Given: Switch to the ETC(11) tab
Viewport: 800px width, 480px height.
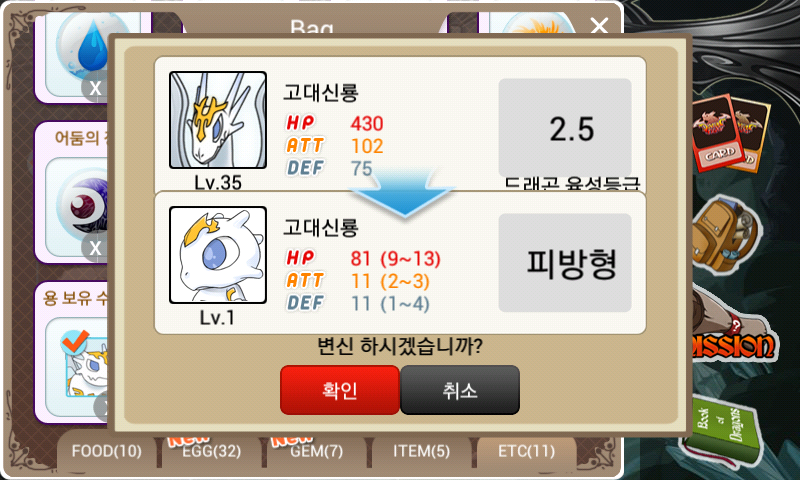Looking at the screenshot, I should (527, 451).
